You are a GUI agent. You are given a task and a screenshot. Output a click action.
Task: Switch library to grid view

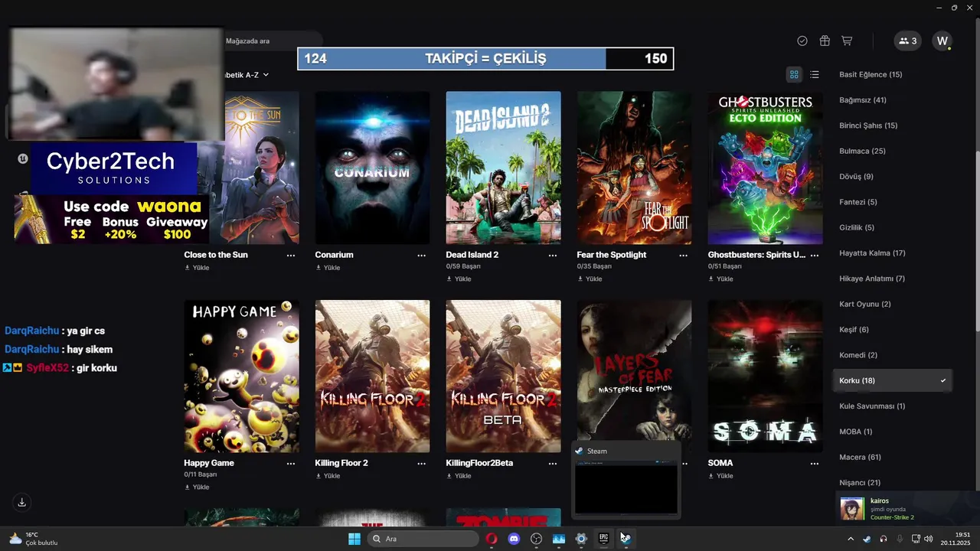point(794,74)
